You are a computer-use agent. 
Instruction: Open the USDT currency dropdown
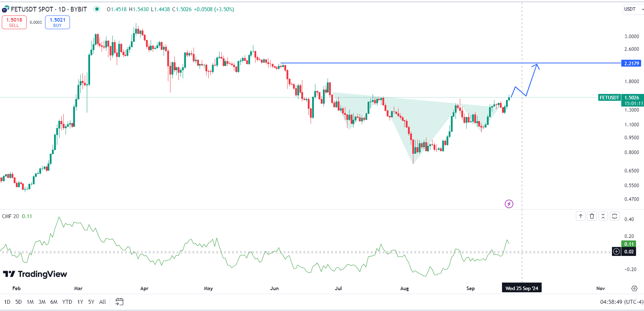[633, 9]
